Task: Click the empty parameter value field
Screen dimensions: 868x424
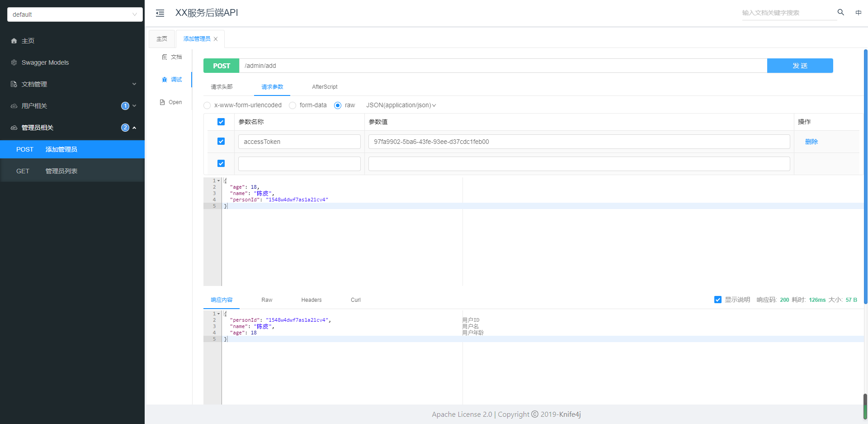Action: pos(579,164)
